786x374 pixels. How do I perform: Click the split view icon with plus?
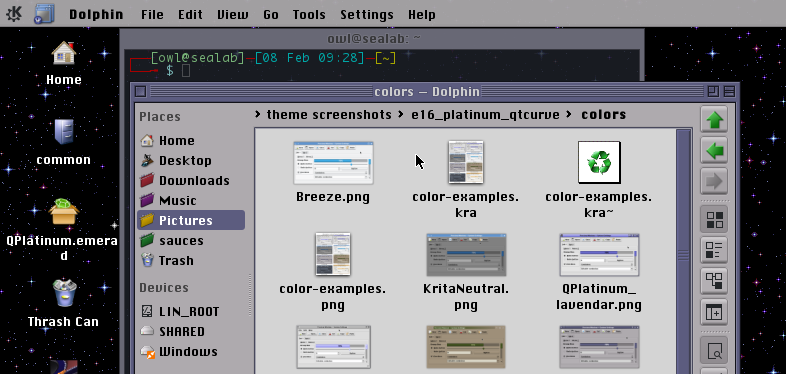click(714, 312)
